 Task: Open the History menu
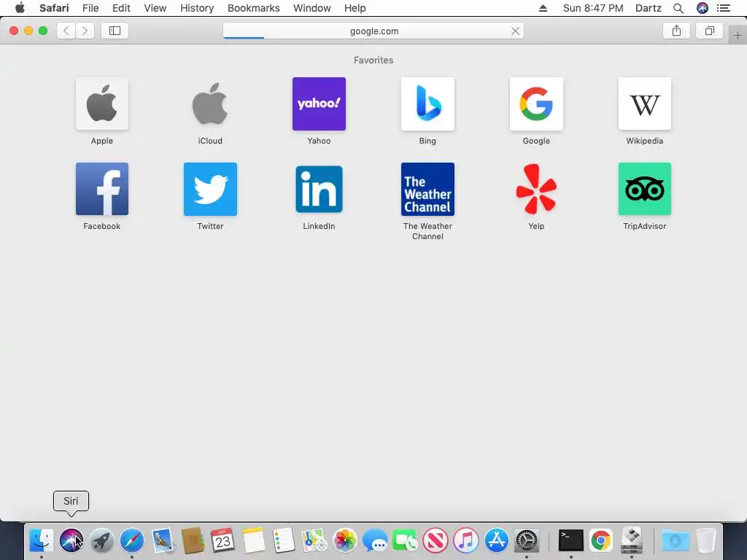pos(197,8)
